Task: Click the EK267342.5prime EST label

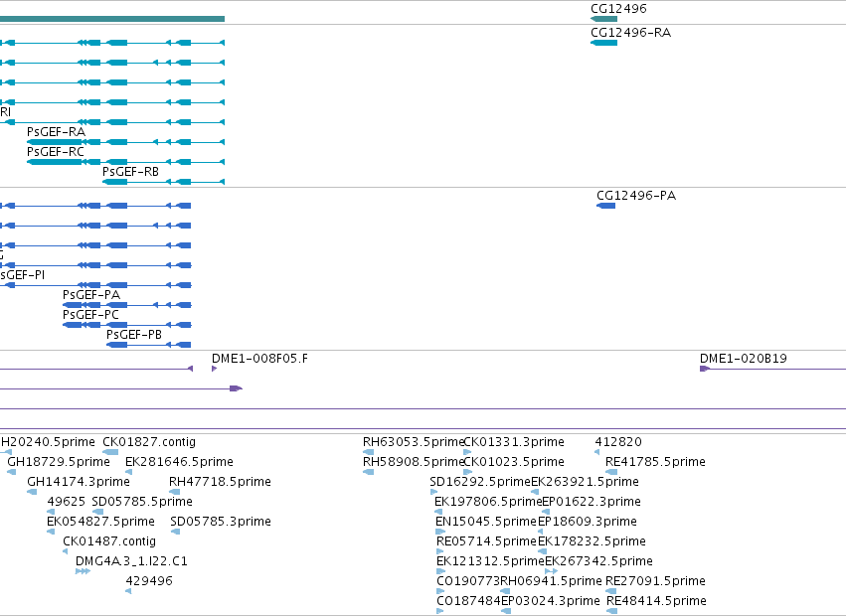Action: (x=598, y=561)
